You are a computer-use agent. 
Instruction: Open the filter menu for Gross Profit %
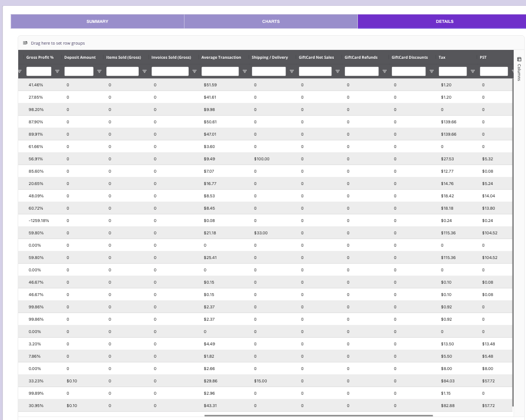(57, 72)
